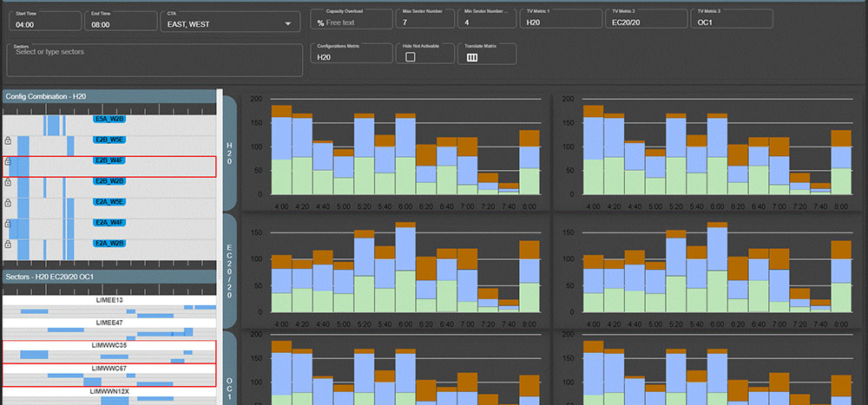Click the lock icon on the E2A_W5E row
Viewport: 868px width, 405px height.
point(8,203)
